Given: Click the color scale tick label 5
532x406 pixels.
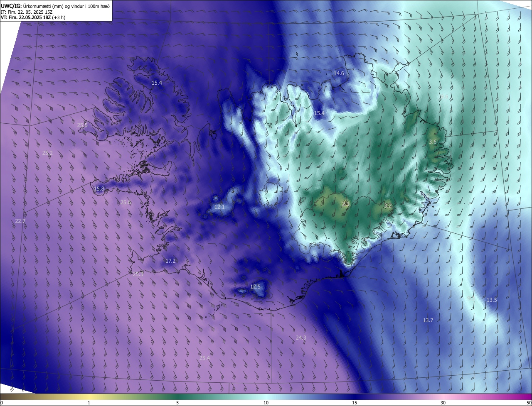Looking at the screenshot, I should tap(177, 403).
